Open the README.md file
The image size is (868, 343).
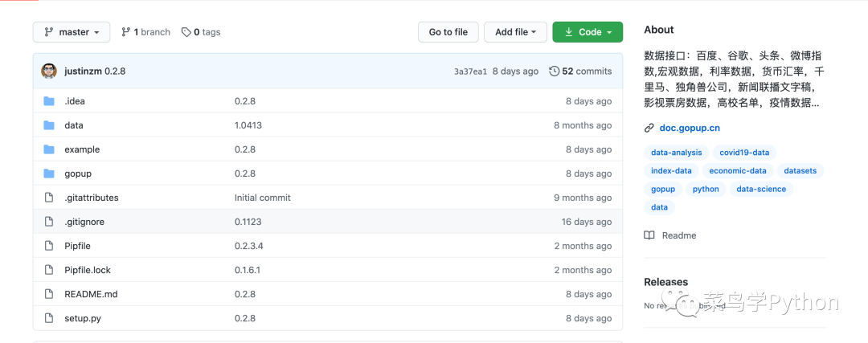(91, 294)
